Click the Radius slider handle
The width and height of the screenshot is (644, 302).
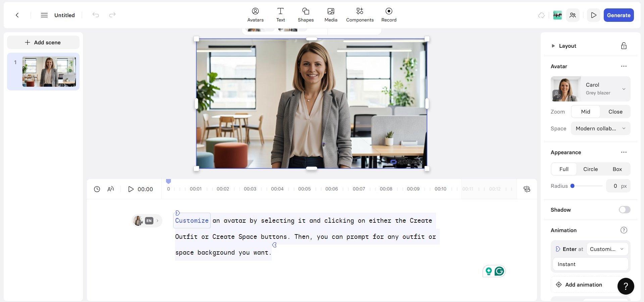(573, 186)
